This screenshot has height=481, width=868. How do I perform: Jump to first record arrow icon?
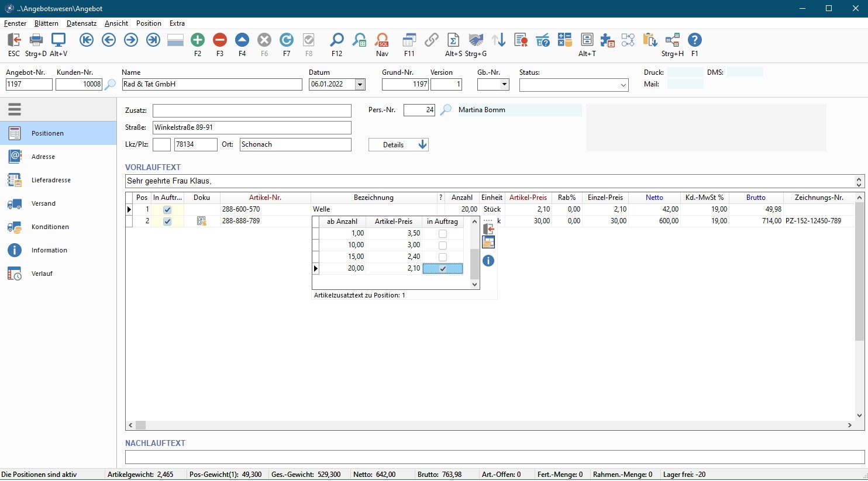(87, 40)
